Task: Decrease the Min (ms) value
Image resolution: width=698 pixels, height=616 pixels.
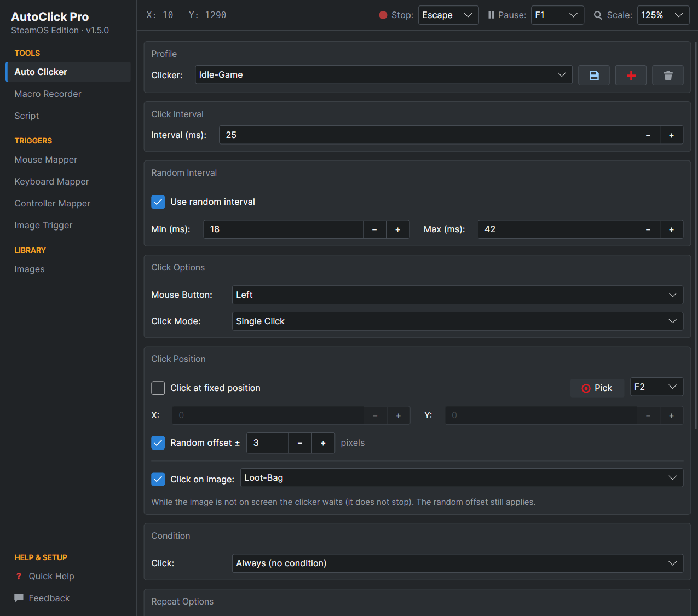Action: pos(374,229)
